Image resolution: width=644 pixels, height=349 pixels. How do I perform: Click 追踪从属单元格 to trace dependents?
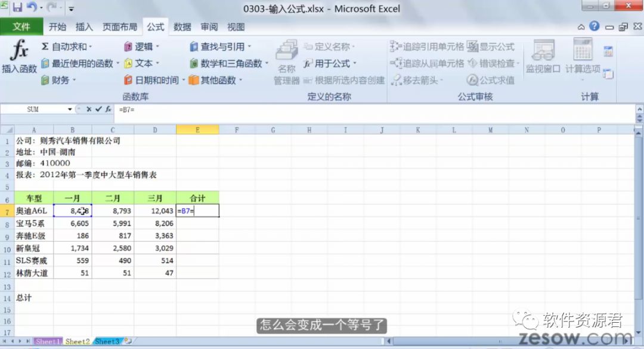coord(427,63)
